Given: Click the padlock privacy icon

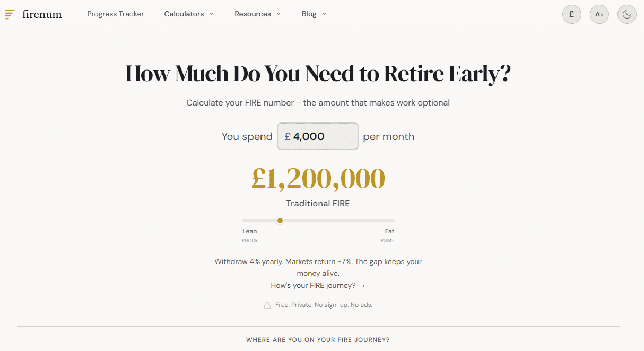Looking at the screenshot, I should [267, 305].
